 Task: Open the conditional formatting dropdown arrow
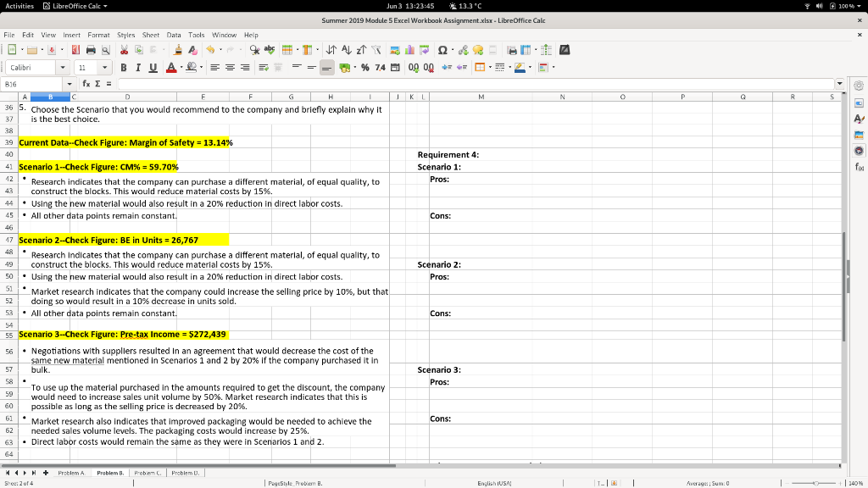point(553,68)
